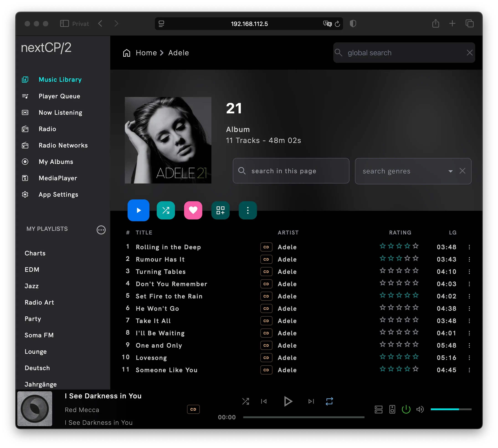This screenshot has width=498, height=448.
Task: Toggle shuffle in the player bar
Action: [246, 401]
